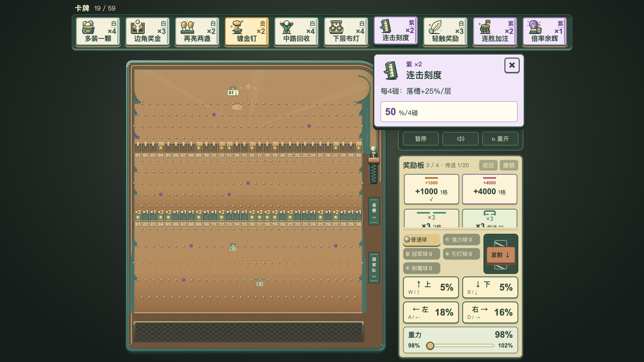This screenshot has height=362, width=644.
Task: Choose 引灯球 ball type
Action: point(461,254)
